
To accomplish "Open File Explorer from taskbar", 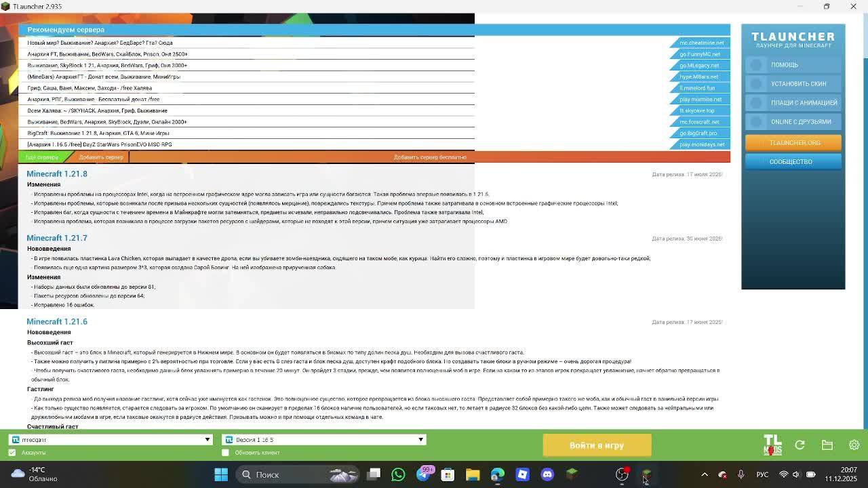I will click(x=473, y=474).
